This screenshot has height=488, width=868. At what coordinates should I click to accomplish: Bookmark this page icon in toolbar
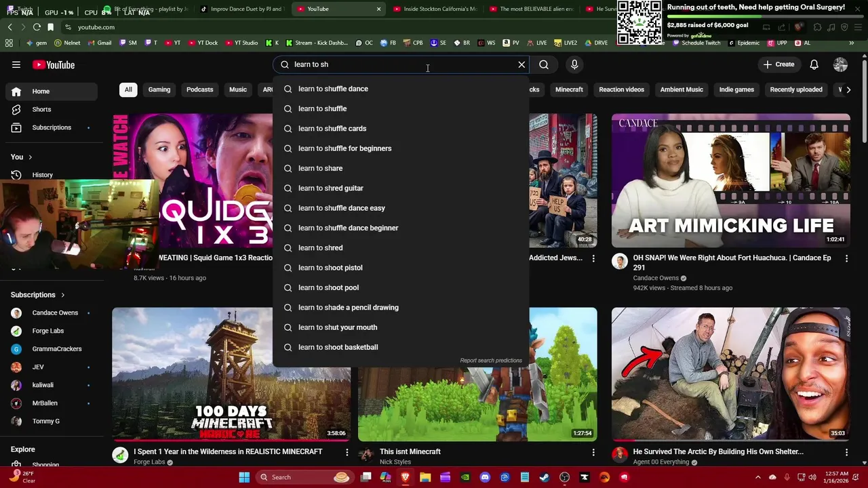coord(50,27)
